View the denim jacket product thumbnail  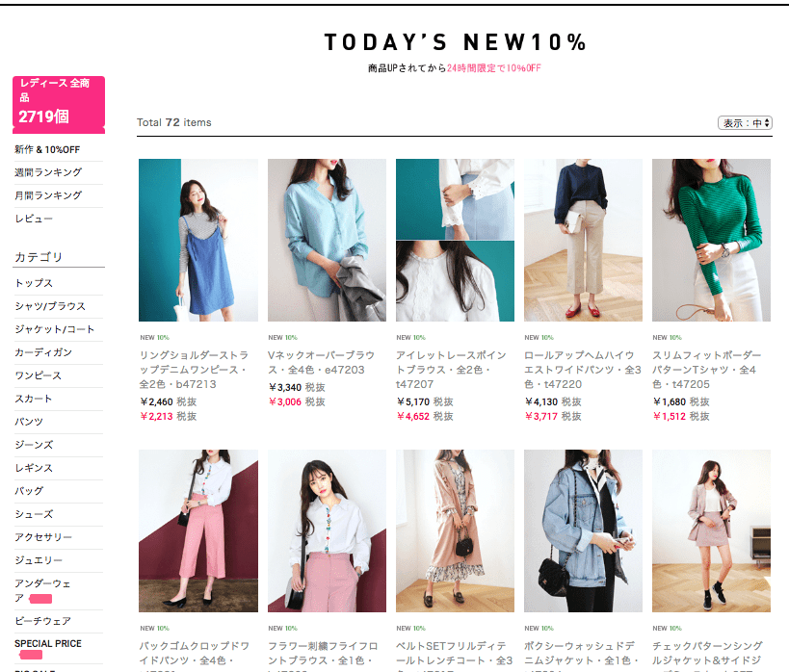(583, 530)
